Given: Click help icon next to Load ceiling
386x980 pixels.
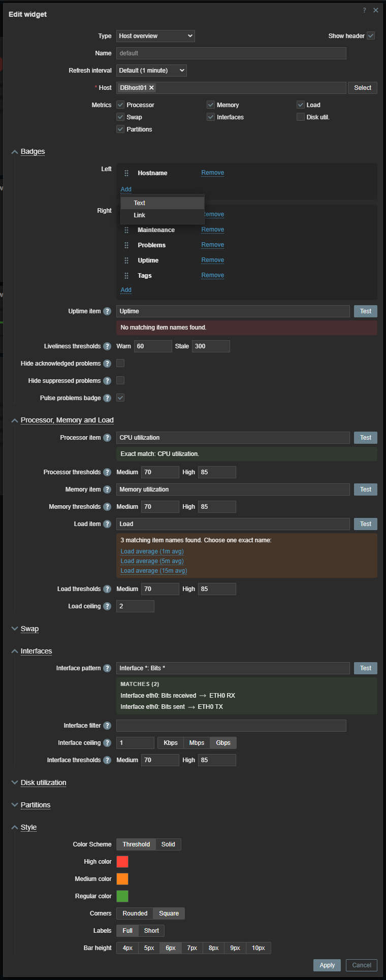Looking at the screenshot, I should click(107, 606).
